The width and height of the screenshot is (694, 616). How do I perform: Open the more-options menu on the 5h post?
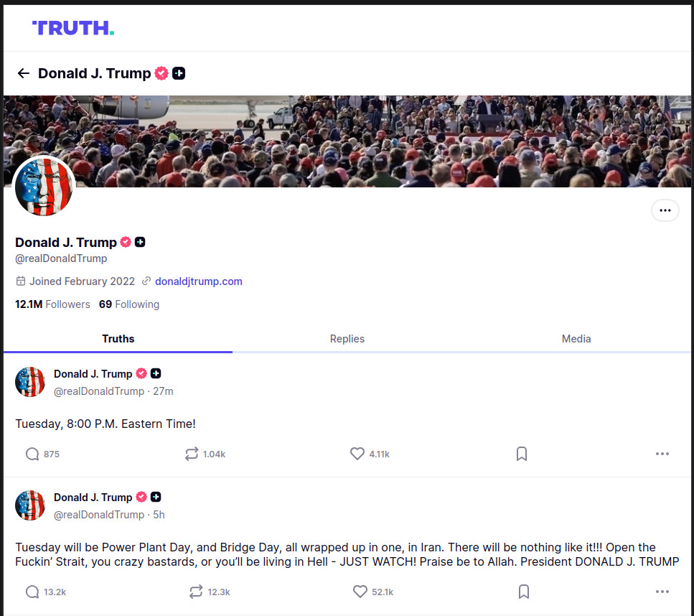coord(662,592)
